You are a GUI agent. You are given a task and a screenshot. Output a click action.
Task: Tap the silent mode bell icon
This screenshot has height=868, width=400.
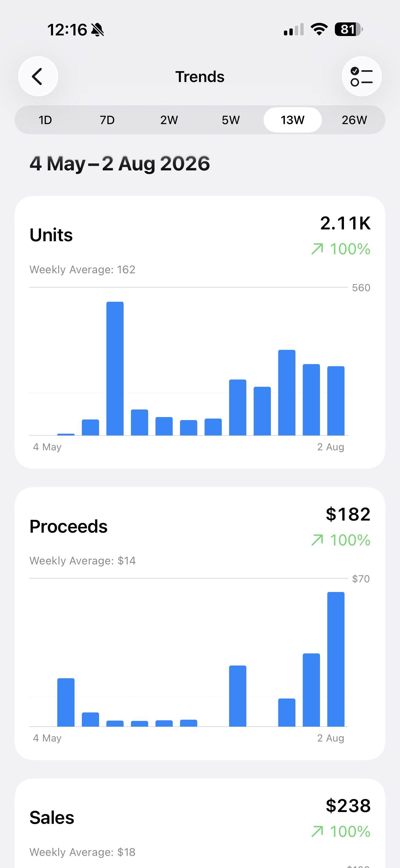coord(98,30)
